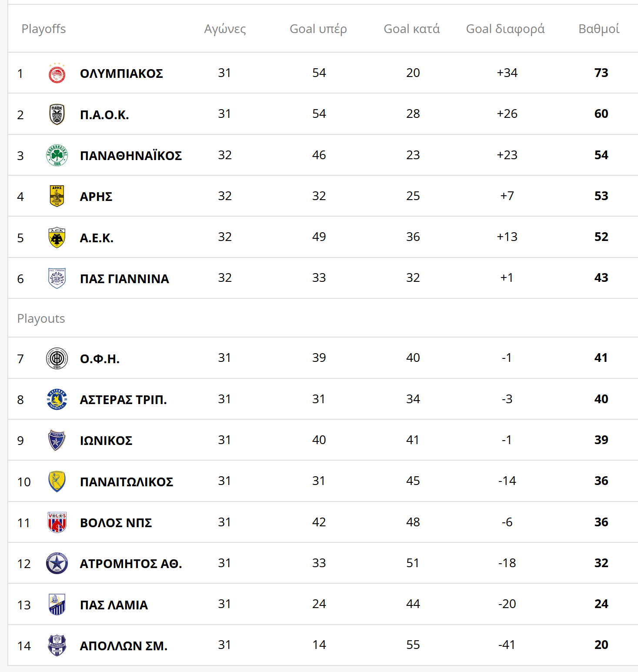Open the ΟΛΥΜΠΙΑΚΟΣ team link

click(121, 74)
